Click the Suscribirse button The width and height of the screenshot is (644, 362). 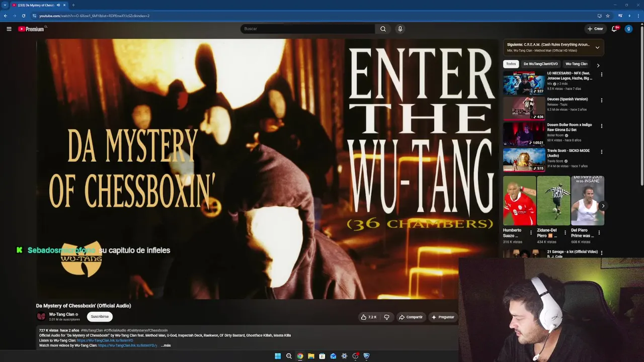[100, 316]
